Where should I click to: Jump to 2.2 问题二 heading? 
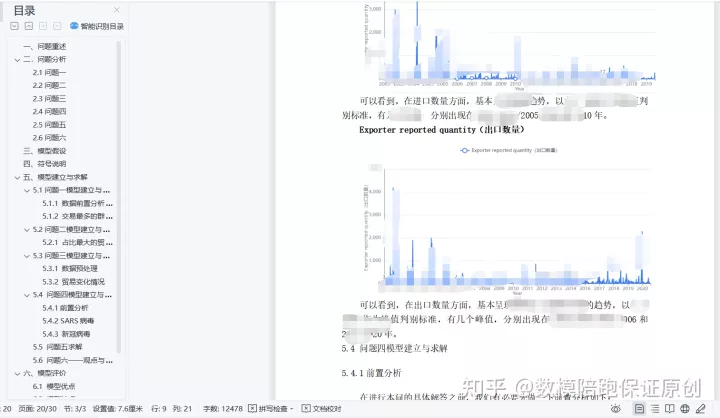coord(49,85)
